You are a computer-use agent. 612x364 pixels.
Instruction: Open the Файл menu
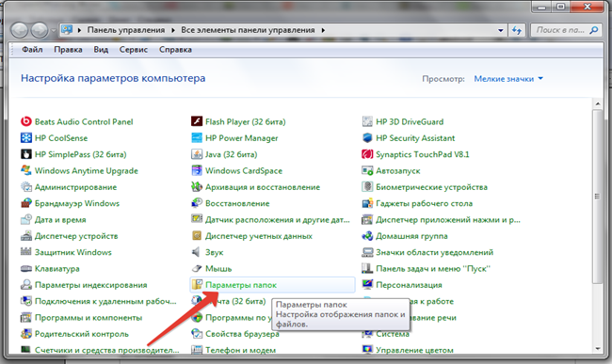[x=32, y=50]
